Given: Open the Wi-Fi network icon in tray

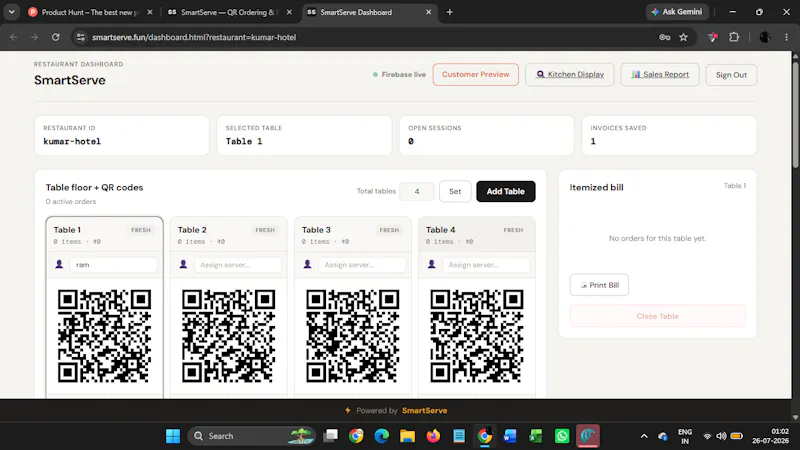Looking at the screenshot, I should point(707,436).
